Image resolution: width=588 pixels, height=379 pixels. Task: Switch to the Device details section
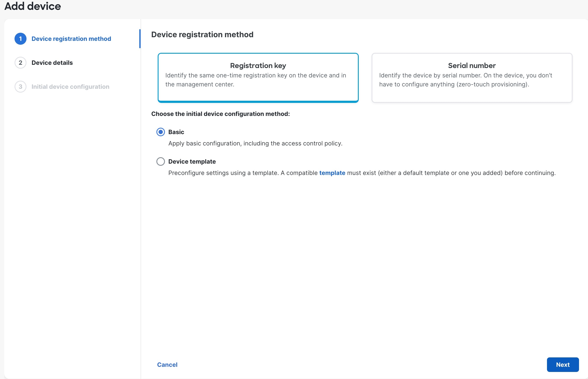(52, 62)
